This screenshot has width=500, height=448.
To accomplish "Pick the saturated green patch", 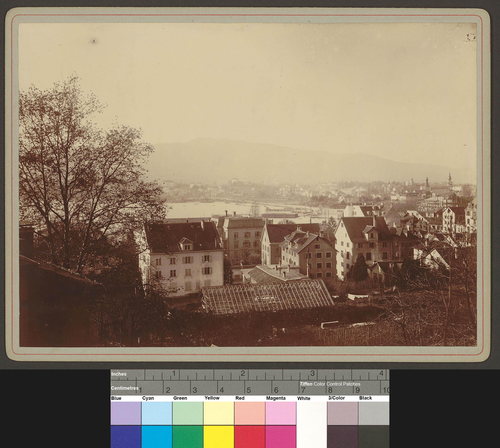I will 188,437.
